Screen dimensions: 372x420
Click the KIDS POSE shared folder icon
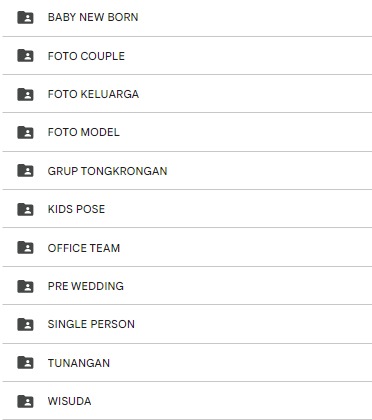25,209
